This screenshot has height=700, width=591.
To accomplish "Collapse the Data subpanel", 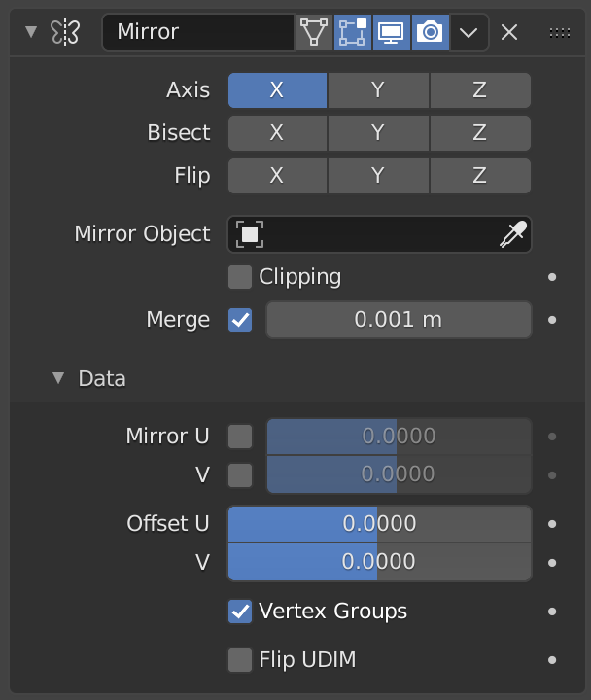I will [59, 378].
